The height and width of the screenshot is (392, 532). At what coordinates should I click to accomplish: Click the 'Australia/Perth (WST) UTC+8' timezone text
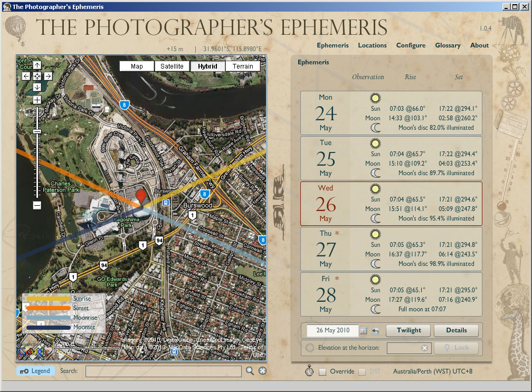[x=433, y=371]
